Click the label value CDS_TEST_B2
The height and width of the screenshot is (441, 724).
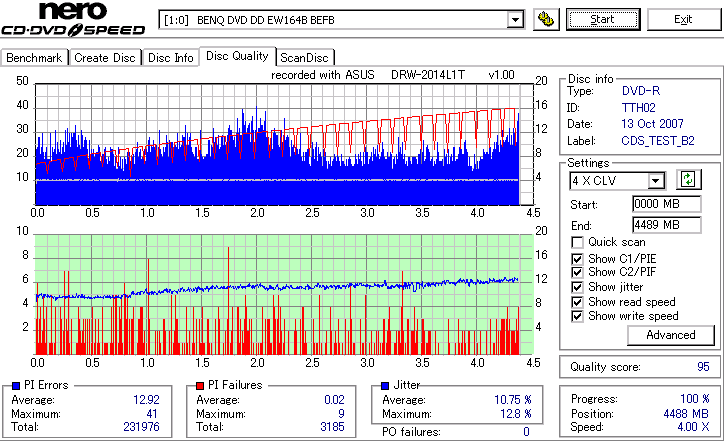(658, 141)
